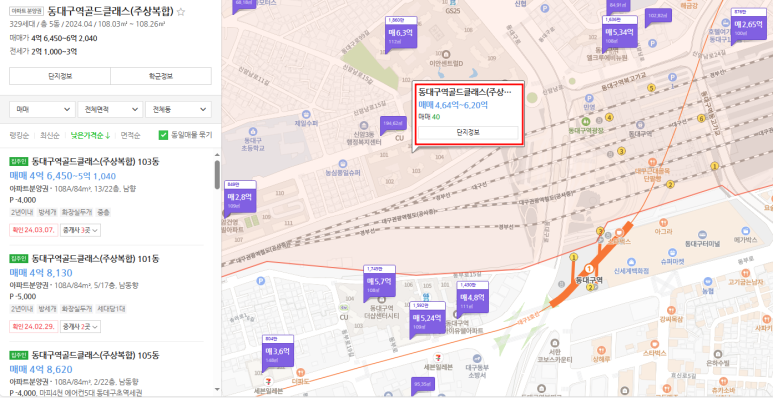Viewport: 773px width, 398px height.
Task: Select the 매 5.7억 map price marker
Action: (380, 283)
